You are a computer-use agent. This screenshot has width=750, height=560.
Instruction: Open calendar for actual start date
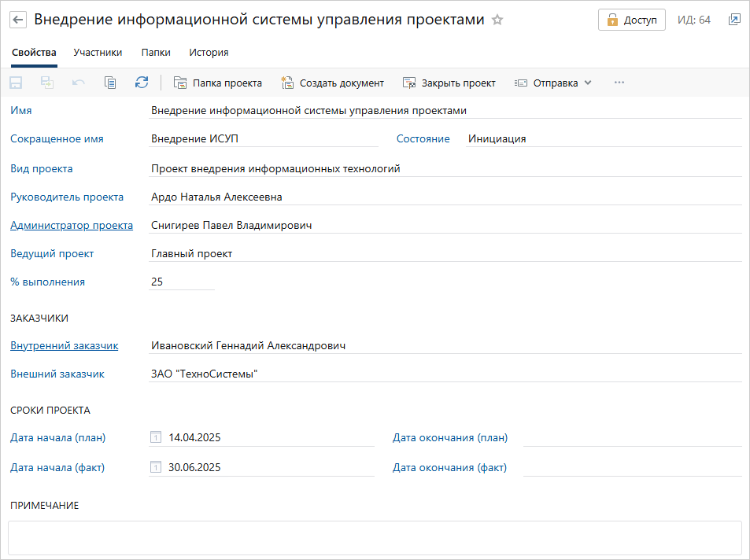(x=156, y=467)
